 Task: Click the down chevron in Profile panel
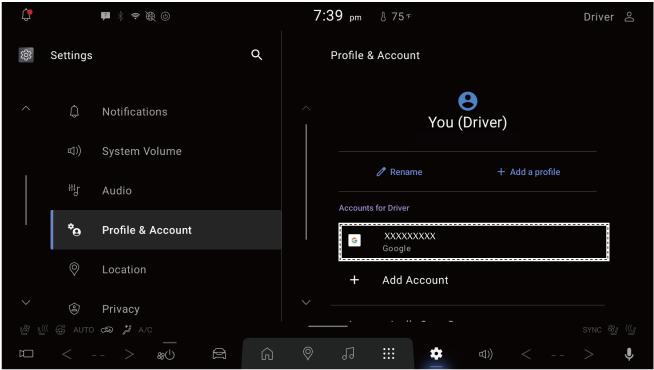point(306,302)
